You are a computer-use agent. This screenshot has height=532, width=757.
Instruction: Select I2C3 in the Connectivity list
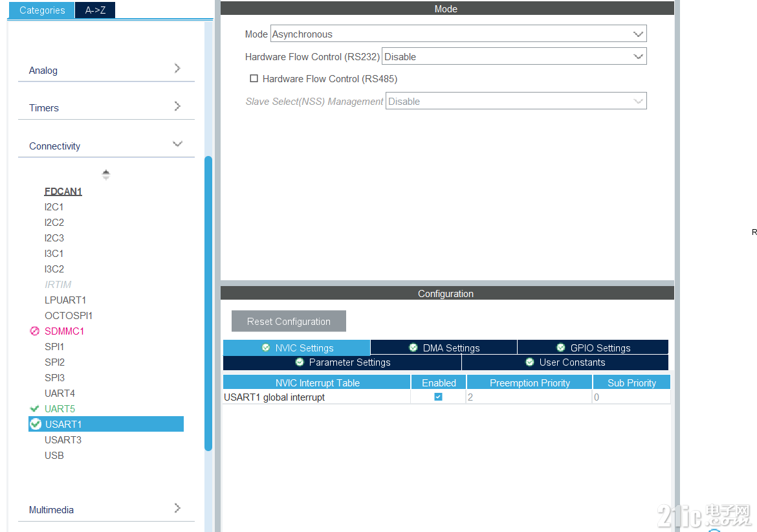click(54, 238)
